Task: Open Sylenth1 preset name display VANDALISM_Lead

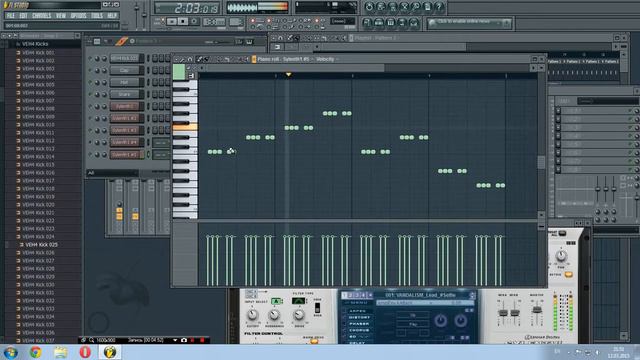Action: coord(420,295)
